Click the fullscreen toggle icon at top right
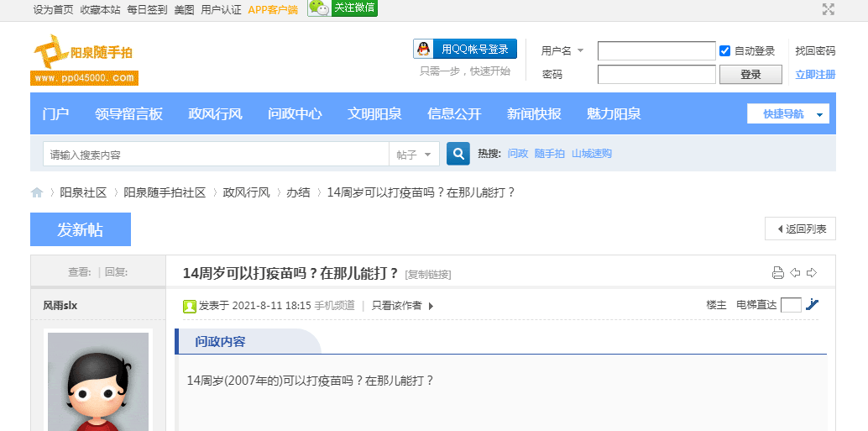The width and height of the screenshot is (868, 431). click(x=828, y=9)
